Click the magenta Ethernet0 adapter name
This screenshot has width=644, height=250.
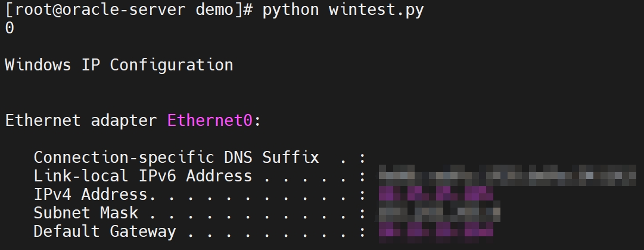210,120
